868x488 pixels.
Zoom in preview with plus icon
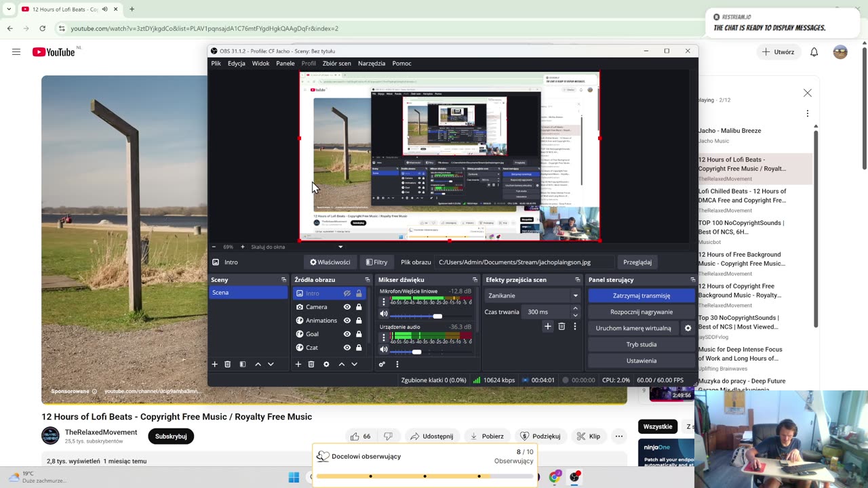click(x=242, y=247)
